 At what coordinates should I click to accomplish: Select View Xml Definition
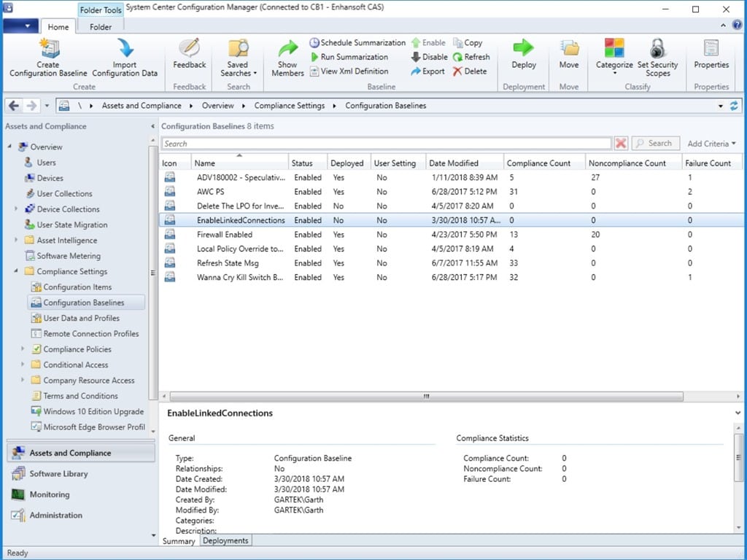(x=349, y=71)
